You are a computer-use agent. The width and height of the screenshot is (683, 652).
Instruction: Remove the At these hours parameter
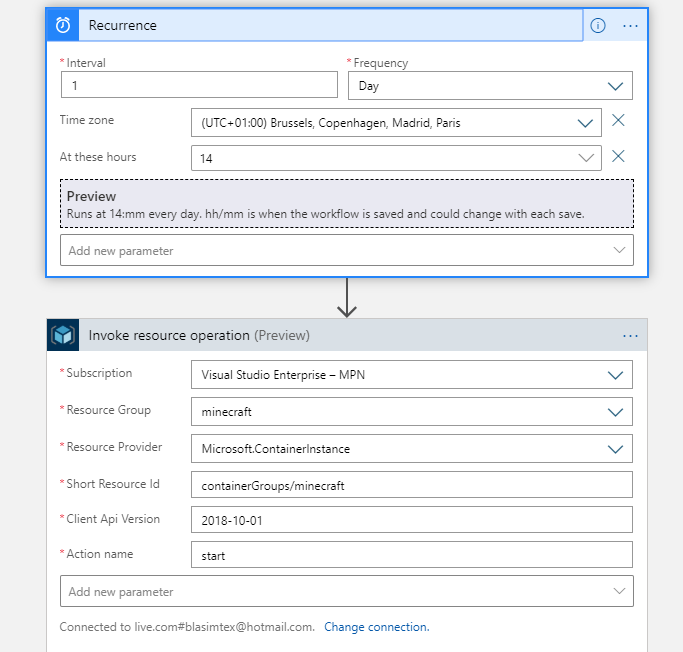pos(618,156)
